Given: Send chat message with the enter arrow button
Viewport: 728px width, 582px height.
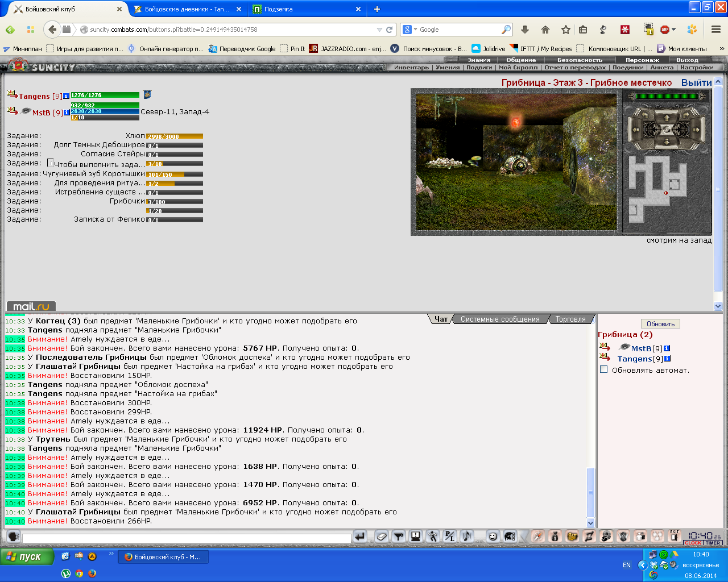Looking at the screenshot, I should [x=359, y=537].
